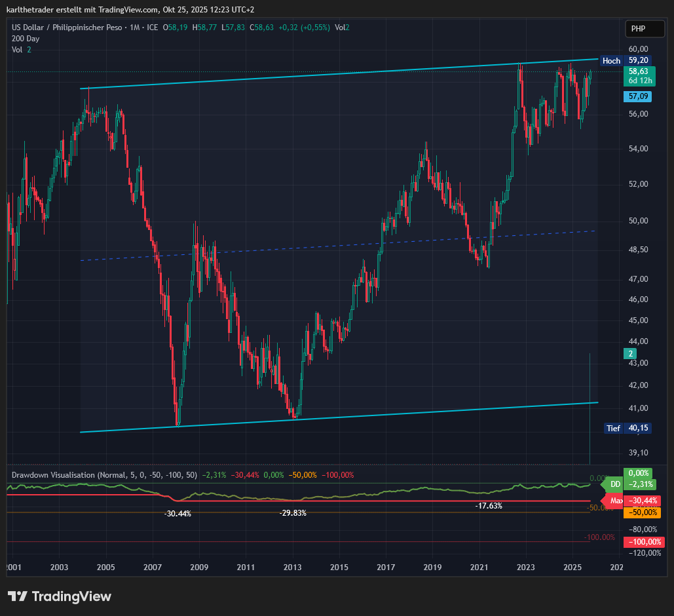Open the PHP currency selector
Image resolution: width=674 pixels, height=616 pixels.
click(x=638, y=29)
